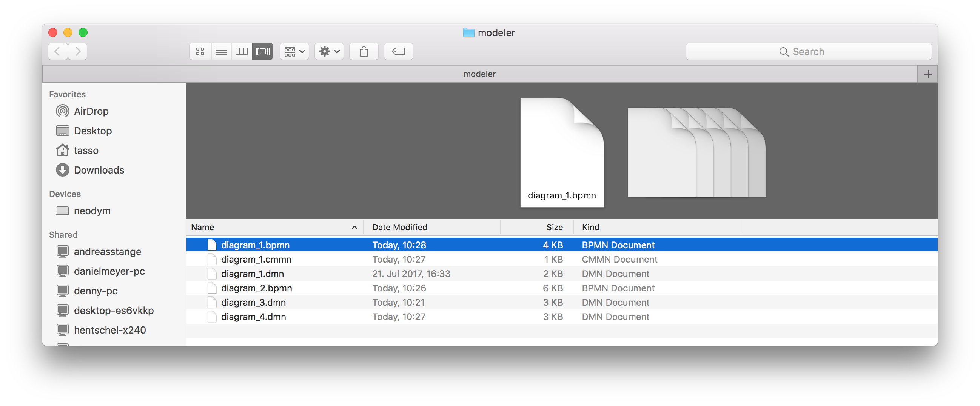Viewport: 980px width, 406px height.
Task: Open the Downloads folder in sidebar
Action: click(x=99, y=170)
